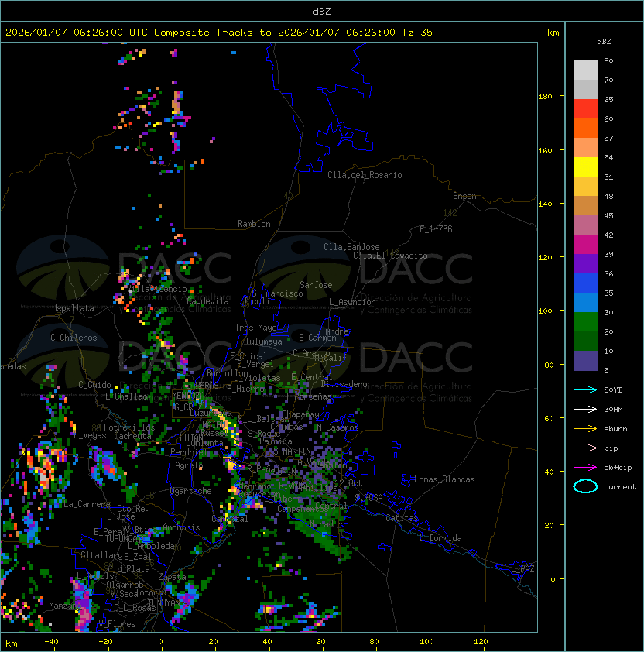Screen dimensions: 644x652
Task: Pick the light gray top legend swatch
Action: click(x=585, y=70)
